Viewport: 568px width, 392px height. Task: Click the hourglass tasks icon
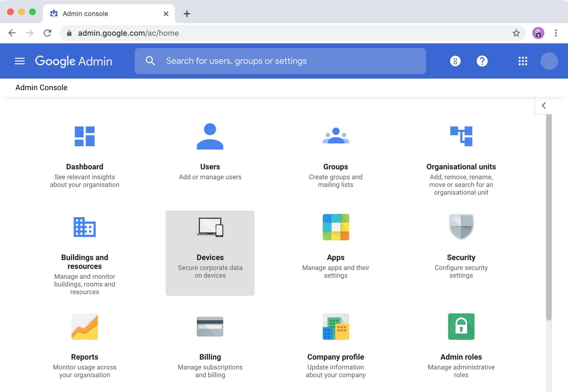pos(455,61)
